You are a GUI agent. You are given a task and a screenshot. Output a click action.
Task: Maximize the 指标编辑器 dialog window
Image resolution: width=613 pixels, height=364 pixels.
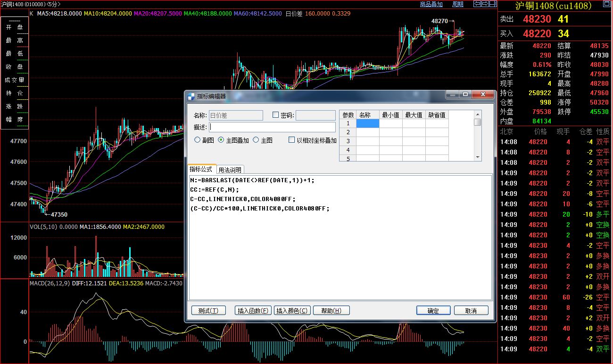coord(465,95)
